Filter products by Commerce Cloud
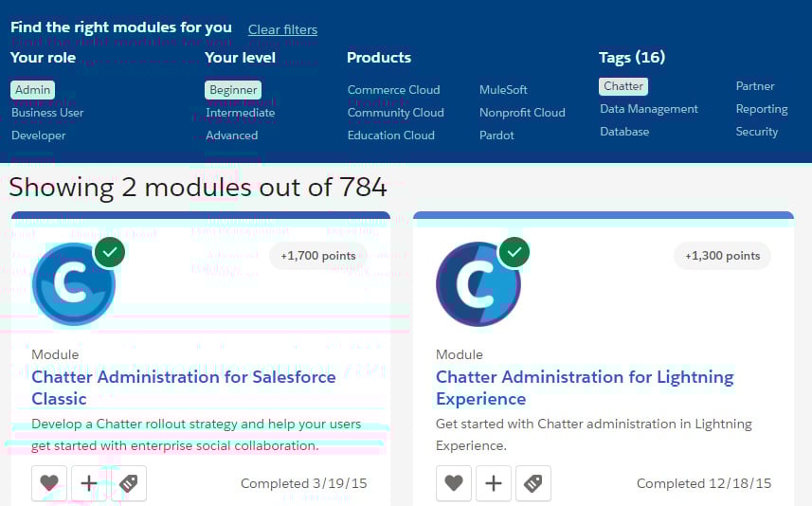The image size is (812, 506). point(393,90)
